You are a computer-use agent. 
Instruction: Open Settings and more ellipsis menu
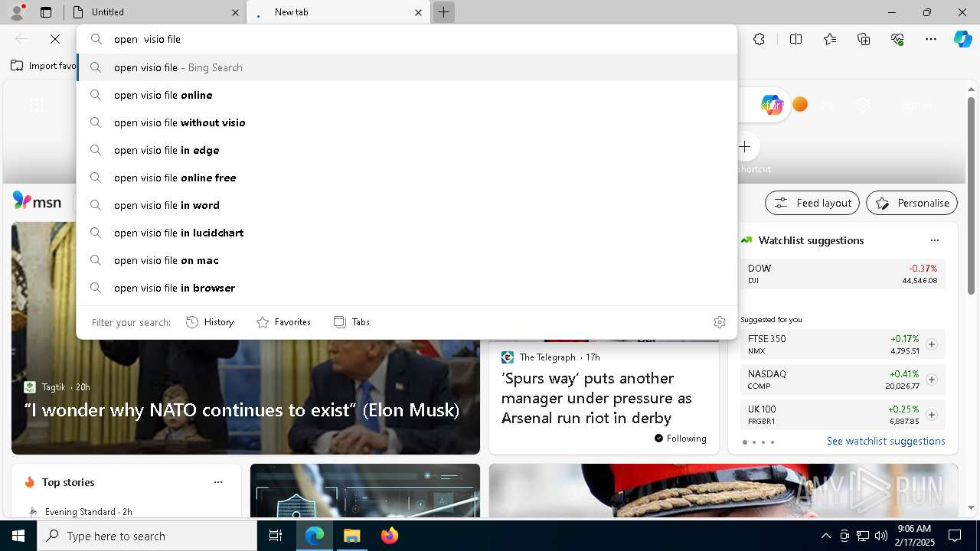pos(931,39)
